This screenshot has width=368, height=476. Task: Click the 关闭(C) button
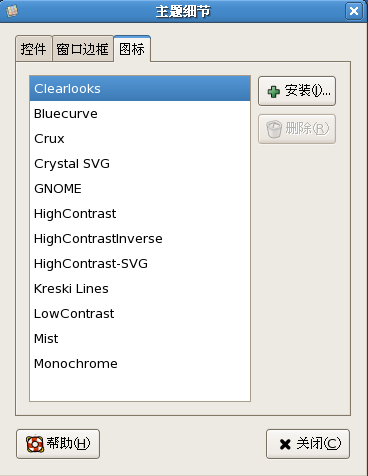tap(308, 444)
